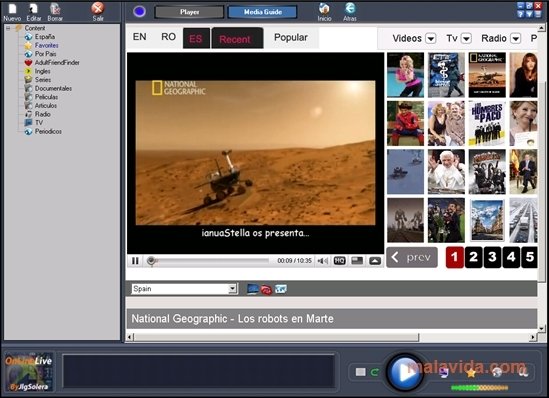Go to thumbnail page 2
Screen dimensions: 549x398
[473, 257]
